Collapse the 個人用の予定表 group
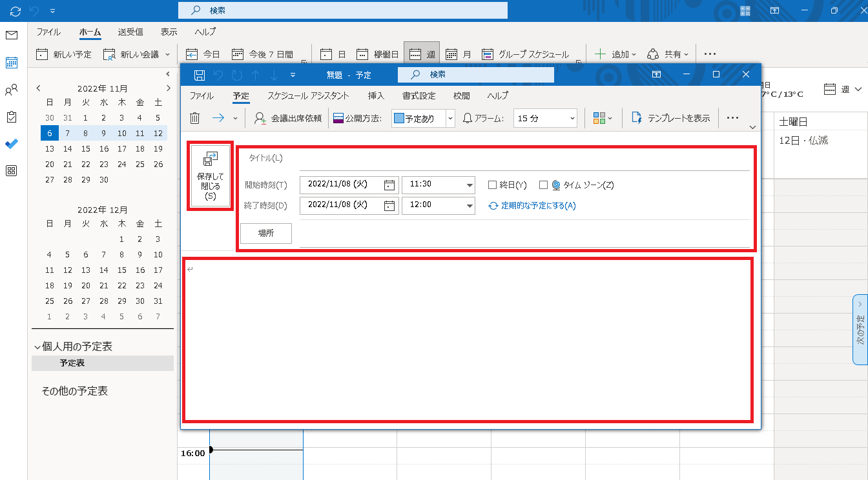The image size is (868, 480). click(x=37, y=347)
